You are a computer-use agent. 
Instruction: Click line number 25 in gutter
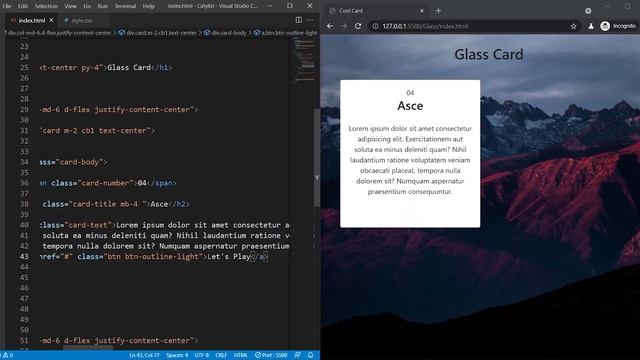click(24, 67)
